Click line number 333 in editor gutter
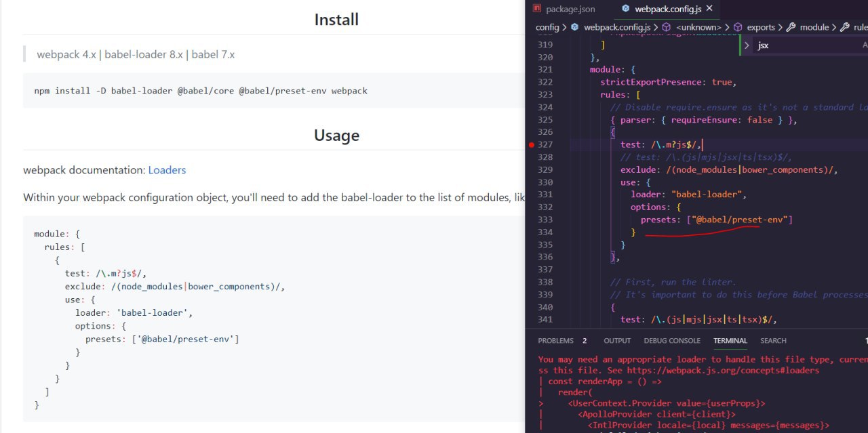Image resolution: width=868 pixels, height=433 pixels. (545, 220)
